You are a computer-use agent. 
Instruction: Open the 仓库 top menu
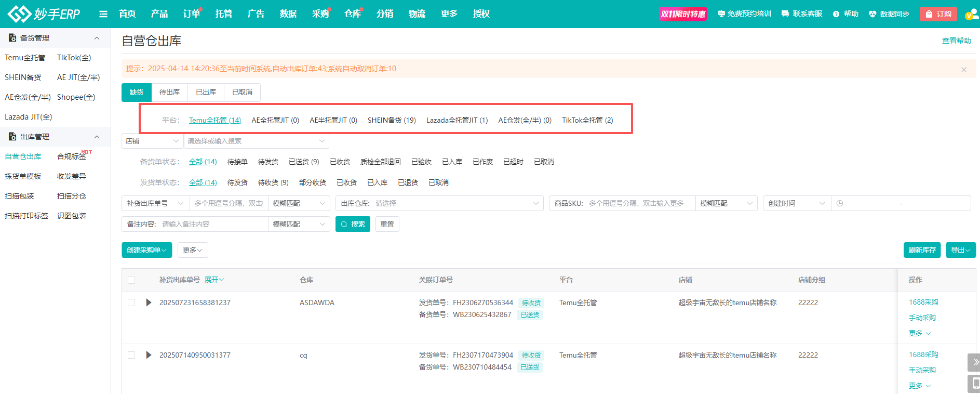tap(352, 14)
